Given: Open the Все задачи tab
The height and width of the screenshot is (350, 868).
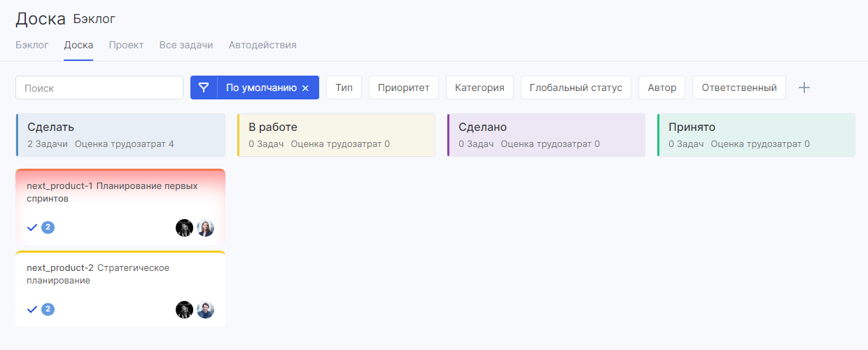Looking at the screenshot, I should click(x=186, y=45).
